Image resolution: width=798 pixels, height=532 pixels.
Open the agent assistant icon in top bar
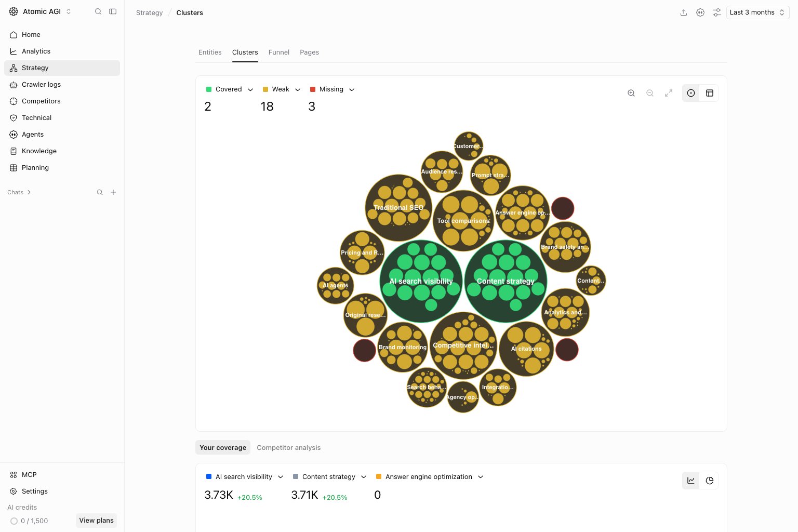click(x=700, y=12)
